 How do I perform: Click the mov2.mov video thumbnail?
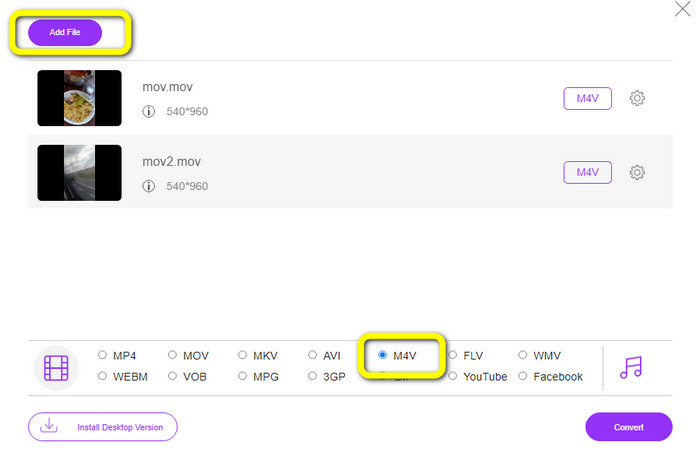(79, 172)
